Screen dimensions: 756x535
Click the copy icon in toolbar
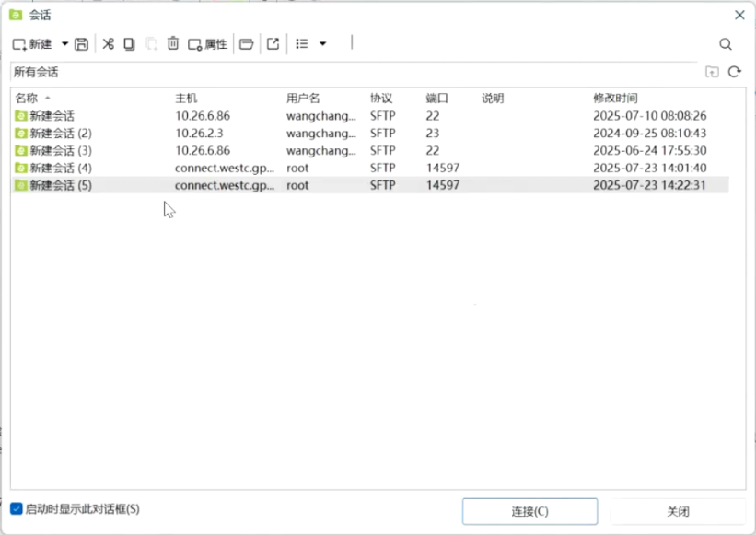click(129, 44)
